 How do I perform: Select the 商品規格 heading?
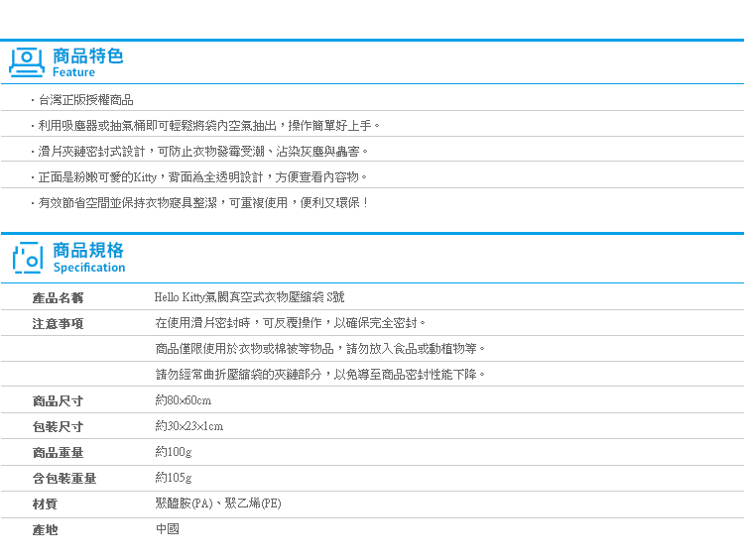point(88,250)
